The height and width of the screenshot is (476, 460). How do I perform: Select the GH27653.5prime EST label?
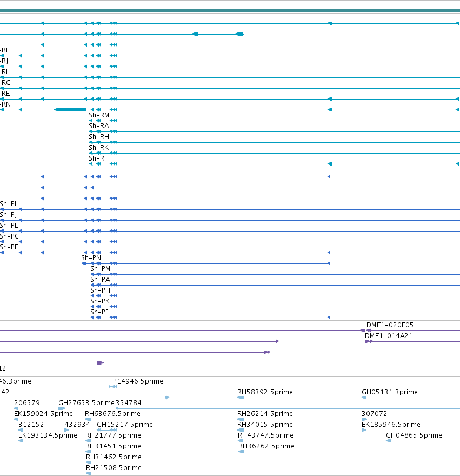tap(86, 403)
